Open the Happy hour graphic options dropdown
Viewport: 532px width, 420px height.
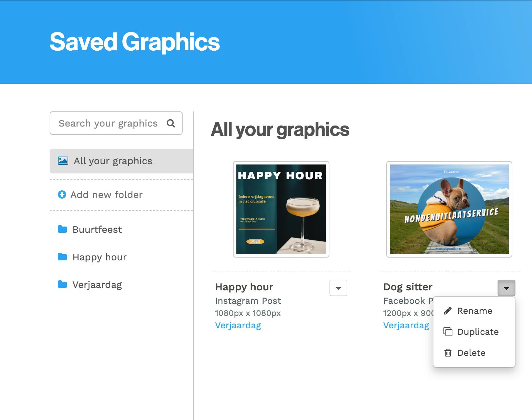(338, 288)
